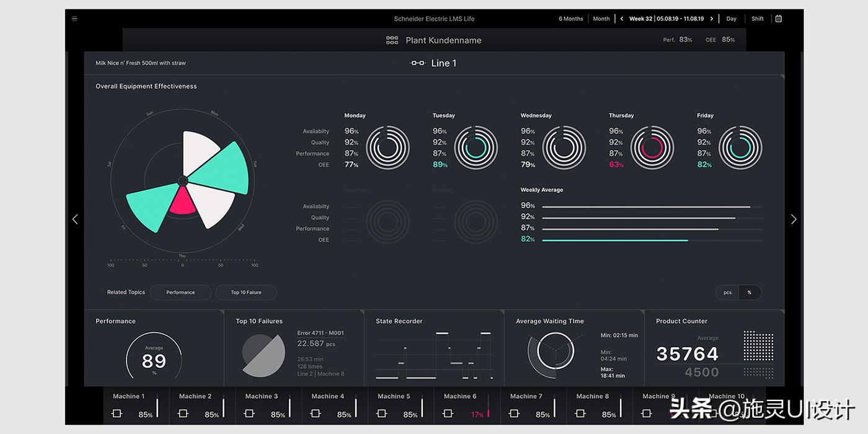Viewport: 868px width, 434px height.
Task: Click the Machine 2 unit icon
Action: click(183, 414)
